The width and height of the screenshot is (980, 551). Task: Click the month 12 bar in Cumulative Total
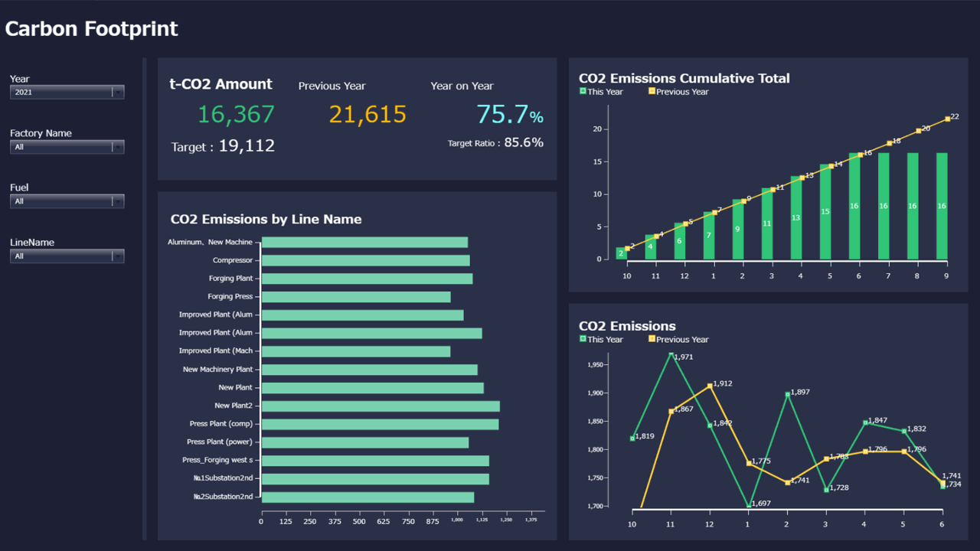[680, 241]
